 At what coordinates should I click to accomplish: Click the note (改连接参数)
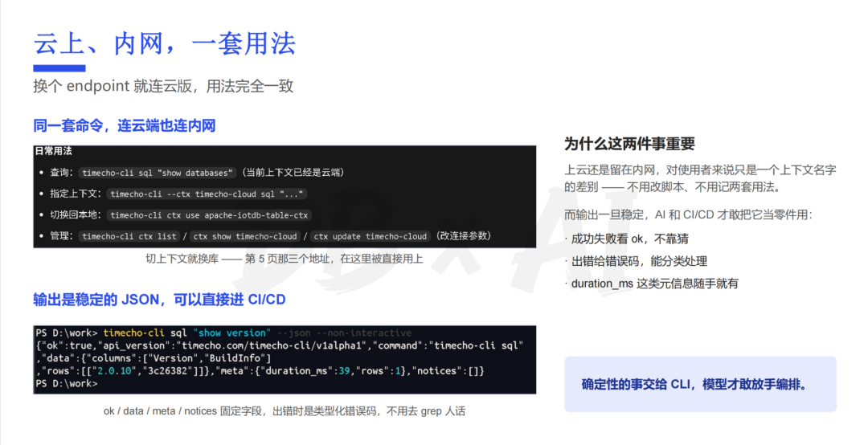(463, 236)
